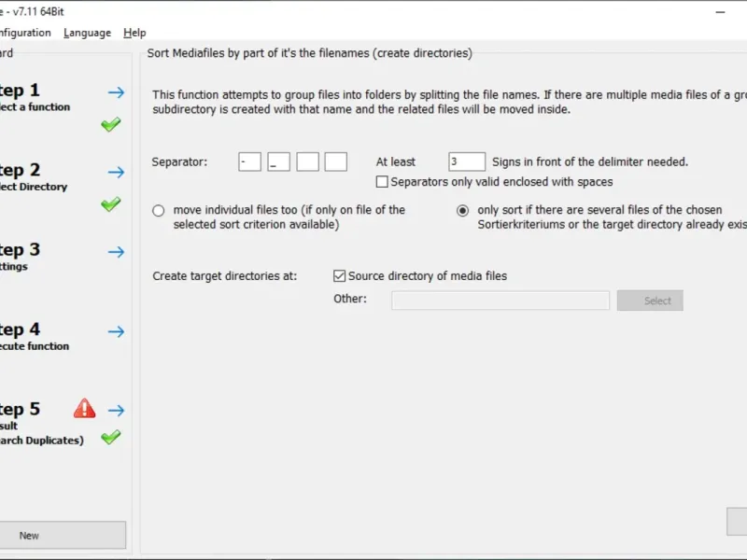Click the green checkmark under Step 2
The image size is (747, 560).
coord(111,203)
